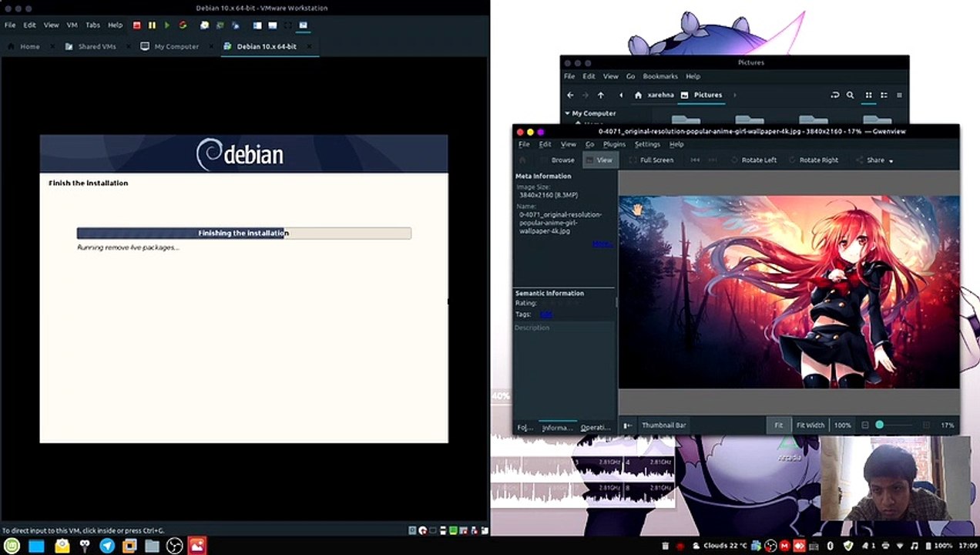Switch to Information tab in Gwenview sidebar
The width and height of the screenshot is (980, 555).
pos(558,427)
